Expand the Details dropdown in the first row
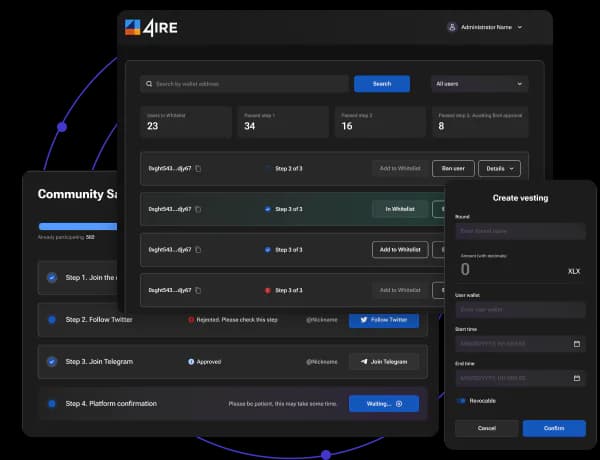 (499, 168)
